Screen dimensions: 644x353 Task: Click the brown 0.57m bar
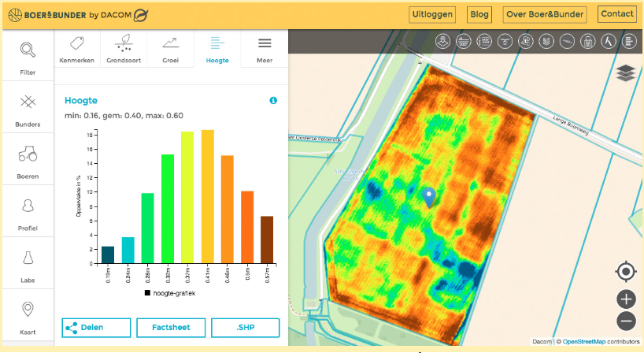267,240
